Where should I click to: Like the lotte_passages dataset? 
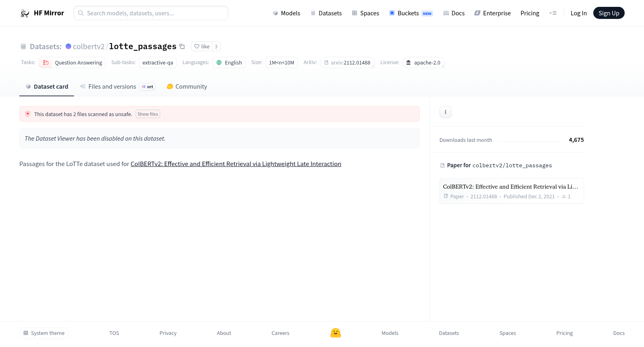pyautogui.click(x=202, y=46)
